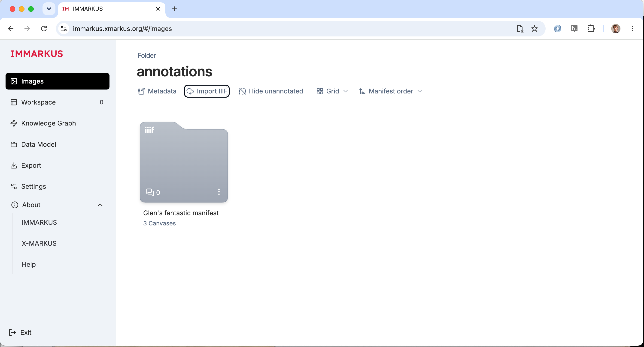The height and width of the screenshot is (347, 644).
Task: Open the tab search dropdown arrow
Action: 49,9
